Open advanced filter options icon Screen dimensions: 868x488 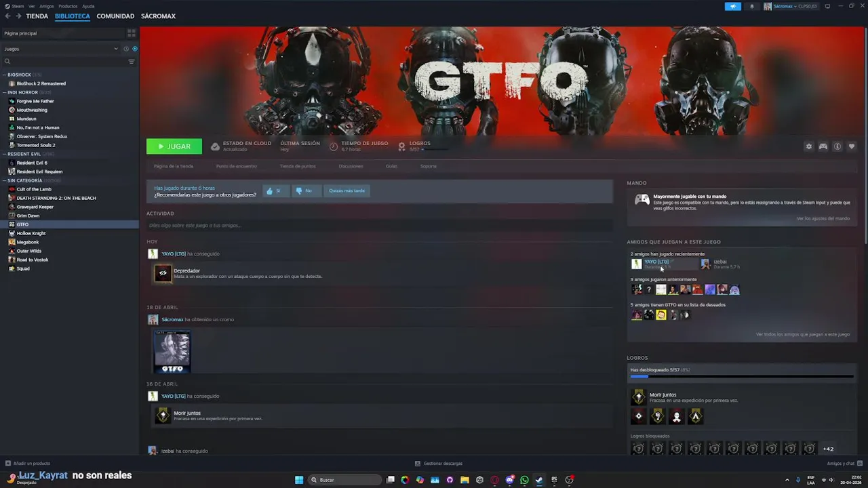[132, 62]
